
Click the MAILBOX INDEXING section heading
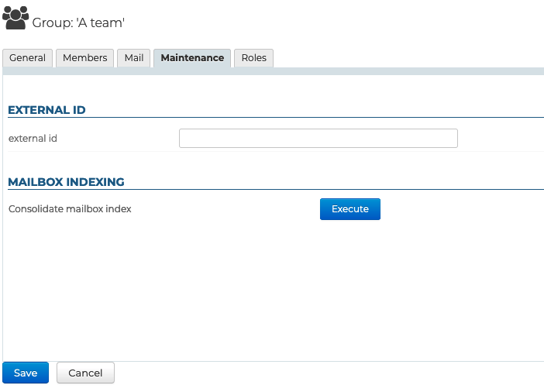[66, 182]
